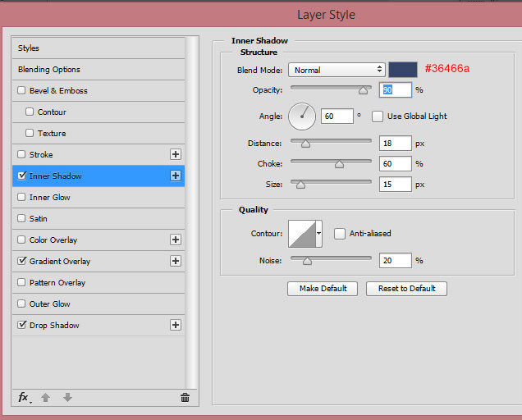Expand the Contour picker dropdown arrow
Image resolution: width=522 pixels, height=420 pixels.
[x=318, y=234]
